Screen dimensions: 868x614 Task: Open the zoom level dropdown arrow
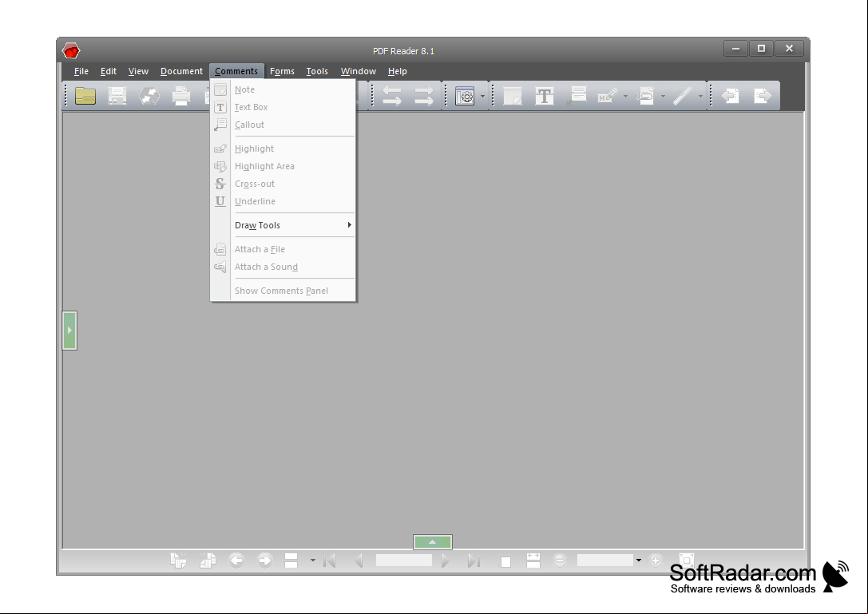(638, 561)
